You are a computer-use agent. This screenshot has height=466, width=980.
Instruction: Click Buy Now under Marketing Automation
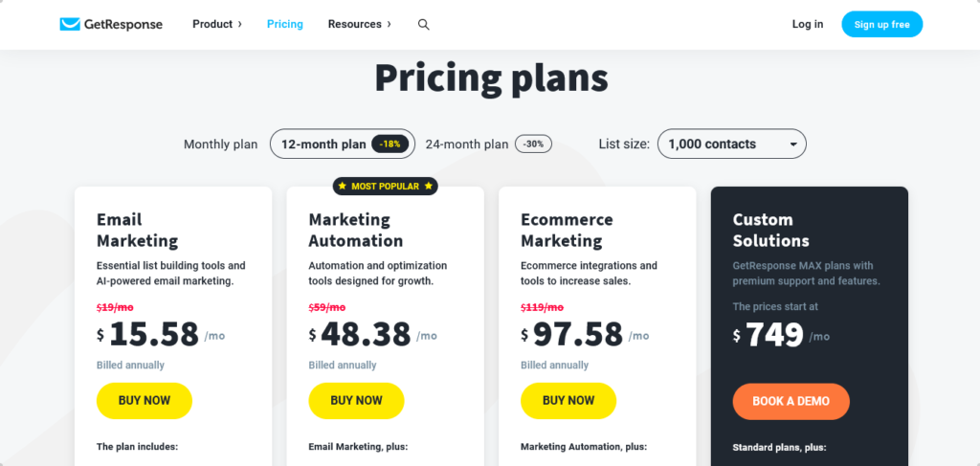(x=356, y=400)
